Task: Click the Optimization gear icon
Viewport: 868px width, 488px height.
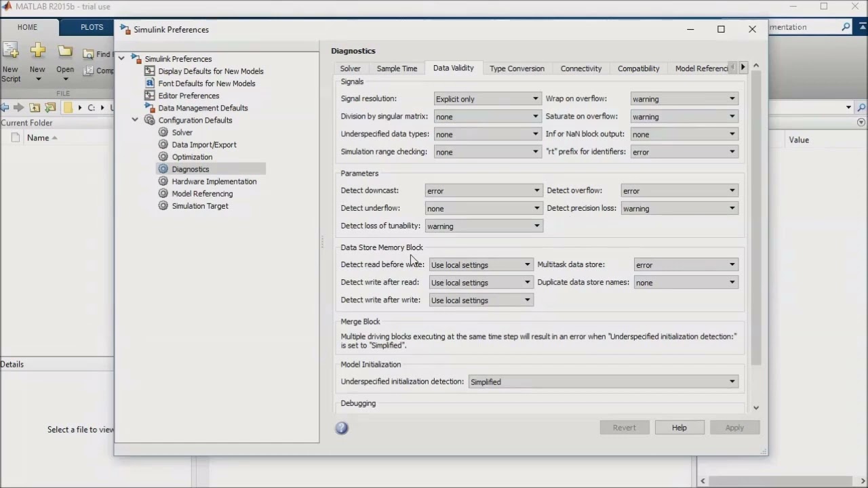Action: (x=163, y=157)
